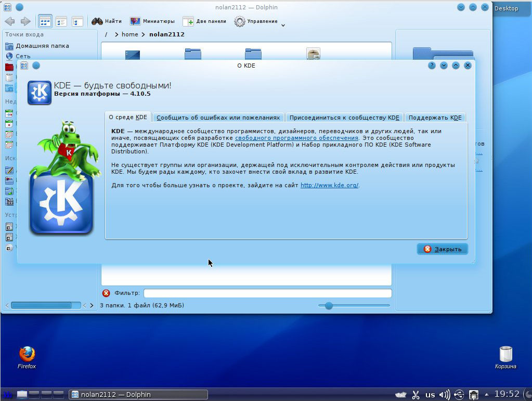Select the О среде KDE tab
The height and width of the screenshot is (401, 532).
point(128,117)
